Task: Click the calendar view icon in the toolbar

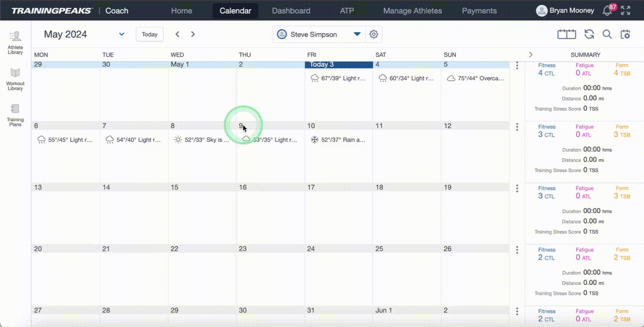Action: coord(567,34)
